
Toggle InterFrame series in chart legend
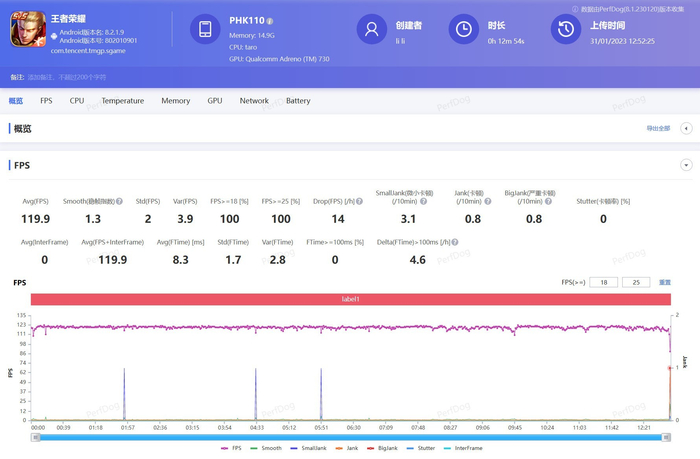tap(464, 448)
